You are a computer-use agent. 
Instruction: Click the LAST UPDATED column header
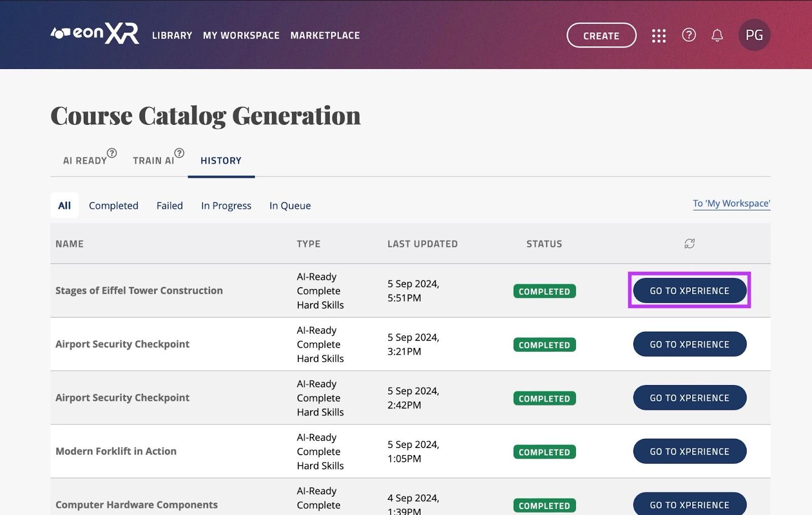coord(422,244)
